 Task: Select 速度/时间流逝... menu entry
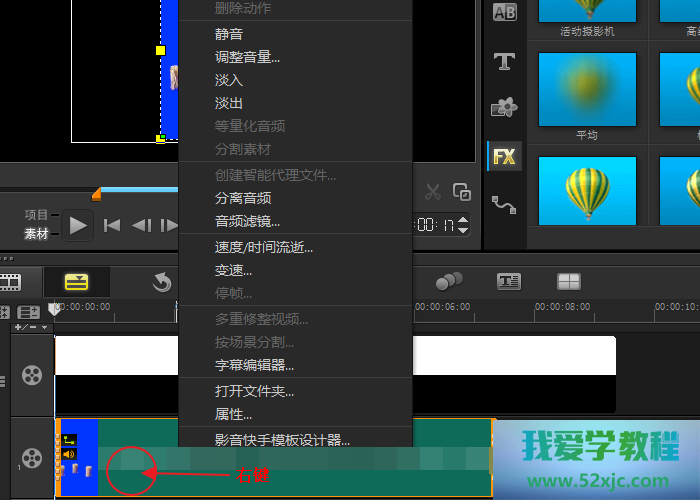(x=264, y=247)
